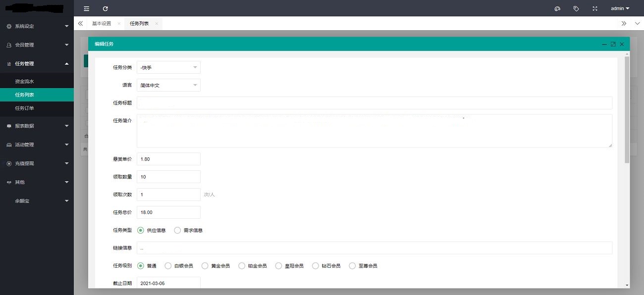Click the 活动管理 sidebar icon
Screen dimensions: 644x295
click(x=9, y=145)
